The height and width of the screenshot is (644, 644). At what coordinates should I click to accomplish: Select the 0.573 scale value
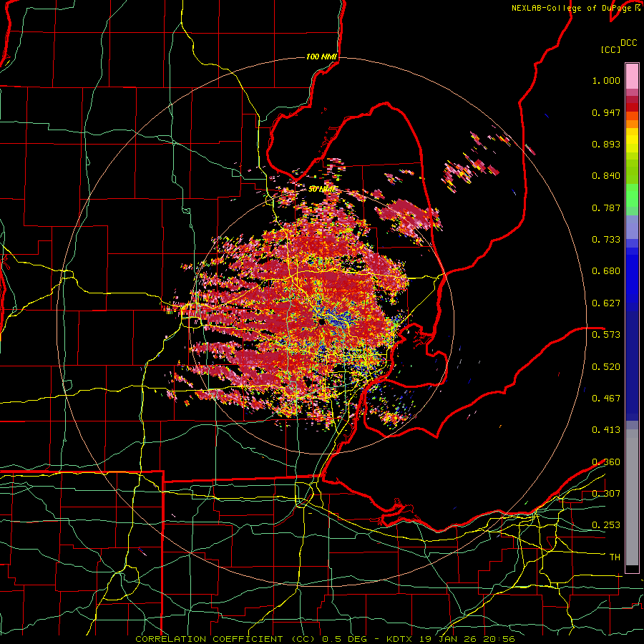click(606, 335)
